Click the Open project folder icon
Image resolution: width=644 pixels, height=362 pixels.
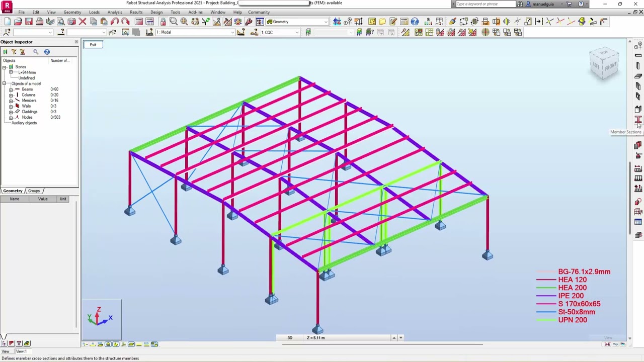18,22
